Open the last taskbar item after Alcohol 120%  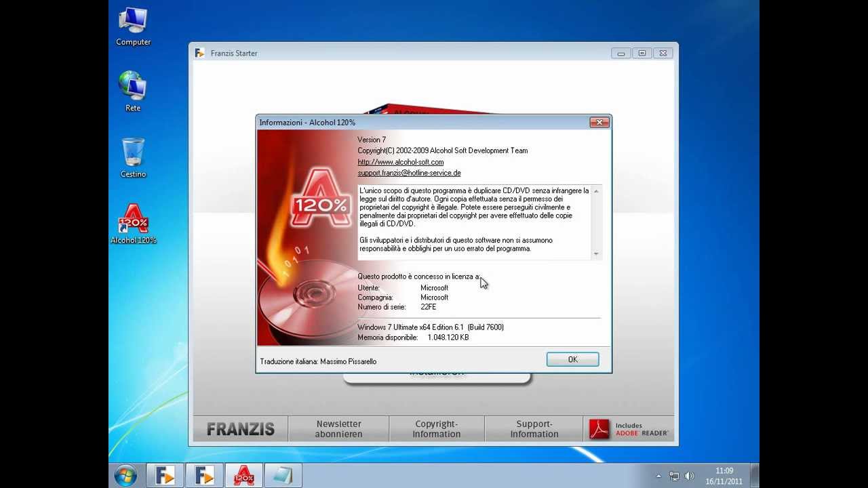[283, 476]
